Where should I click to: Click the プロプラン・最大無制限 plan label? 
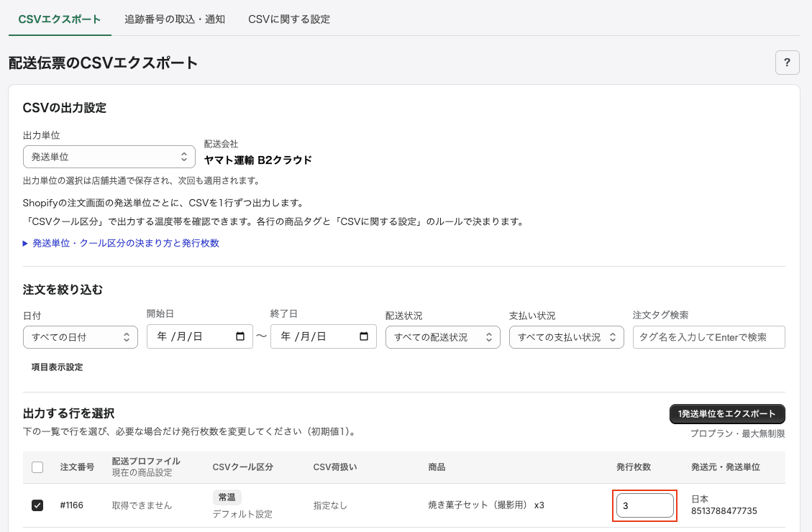click(737, 434)
